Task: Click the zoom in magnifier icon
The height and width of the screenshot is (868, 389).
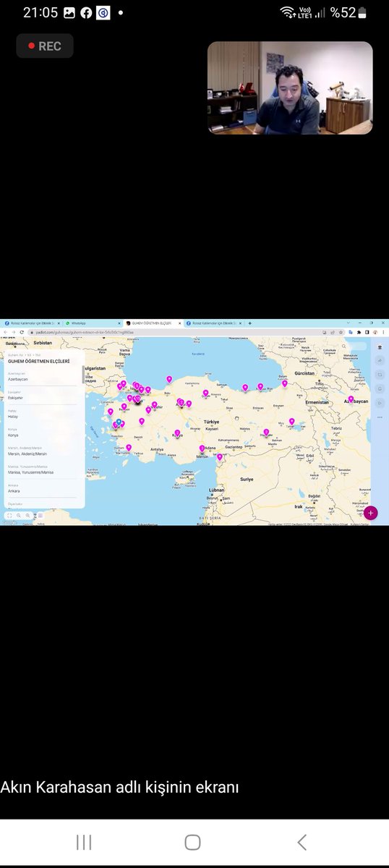Action: coord(27,516)
